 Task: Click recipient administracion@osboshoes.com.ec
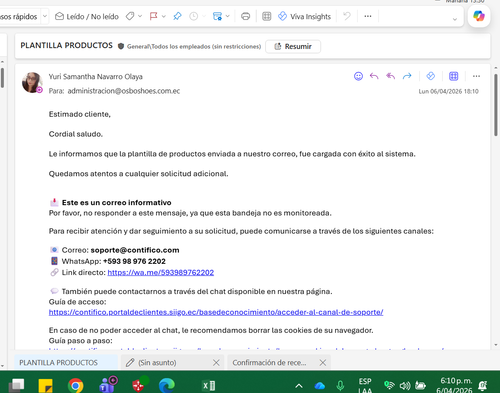pyautogui.click(x=124, y=91)
